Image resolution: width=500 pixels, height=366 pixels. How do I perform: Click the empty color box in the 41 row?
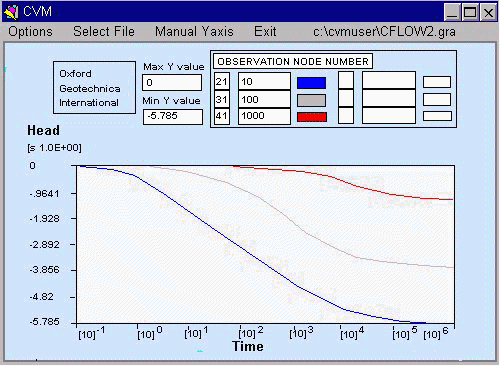[437, 116]
